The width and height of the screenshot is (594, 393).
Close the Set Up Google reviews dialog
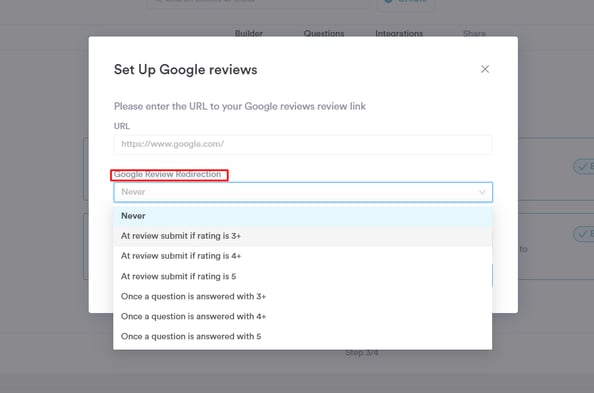pyautogui.click(x=485, y=69)
